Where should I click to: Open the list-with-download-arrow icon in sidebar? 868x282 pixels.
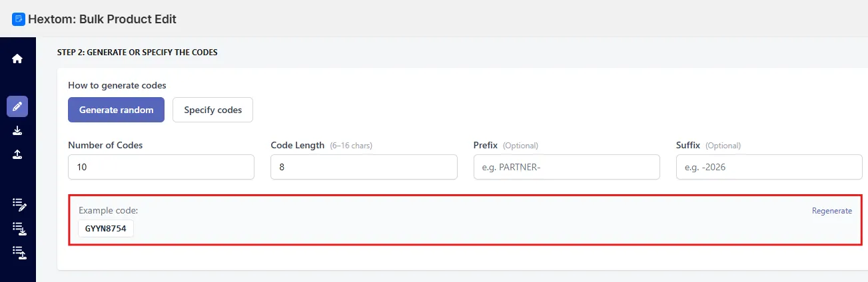tap(19, 228)
